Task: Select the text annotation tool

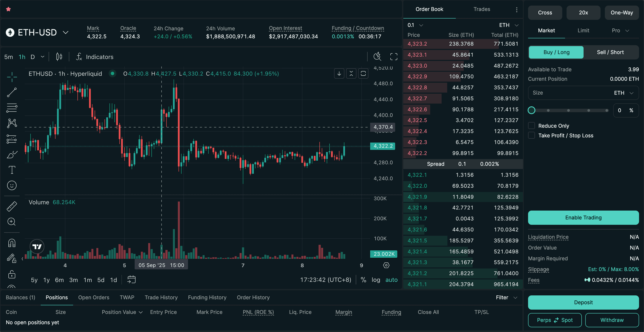Action: 12,170
